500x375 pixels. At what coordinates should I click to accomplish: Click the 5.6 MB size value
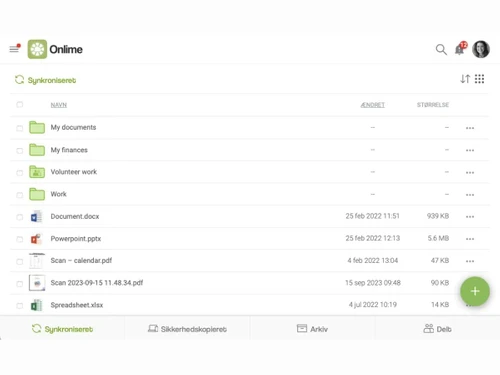[x=438, y=238]
